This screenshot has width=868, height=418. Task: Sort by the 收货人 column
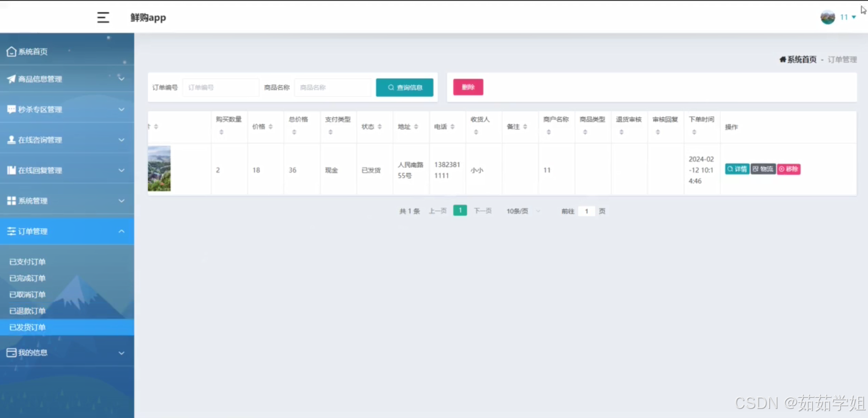click(476, 132)
